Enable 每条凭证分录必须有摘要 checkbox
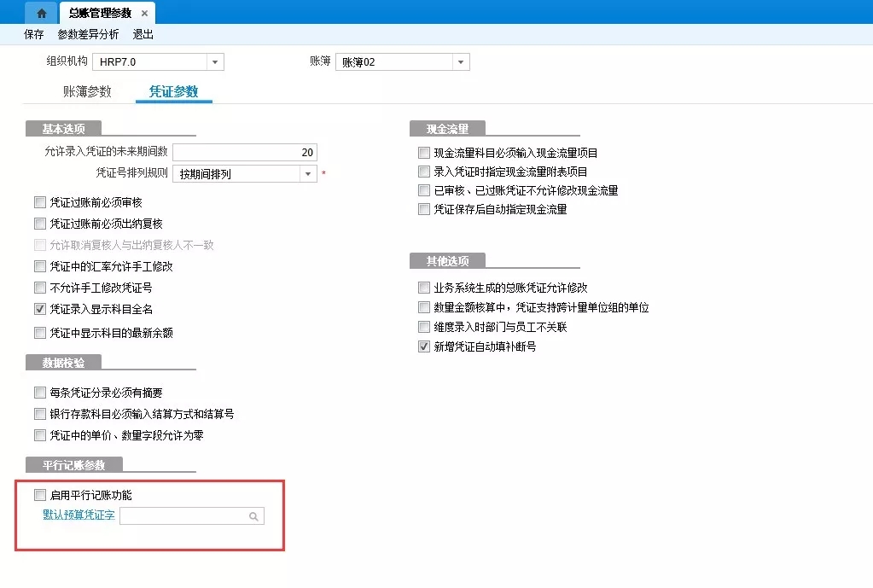Screen dimensions: 873x588 coord(40,393)
